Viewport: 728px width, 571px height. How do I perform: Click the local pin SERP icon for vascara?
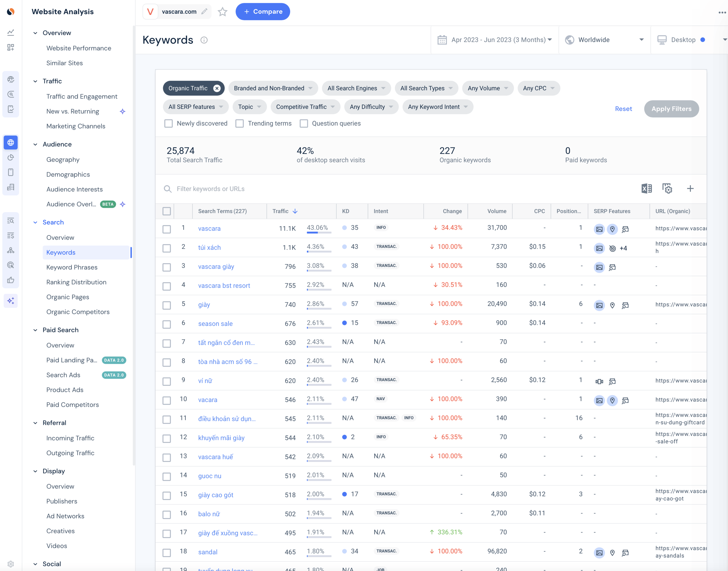pyautogui.click(x=612, y=229)
